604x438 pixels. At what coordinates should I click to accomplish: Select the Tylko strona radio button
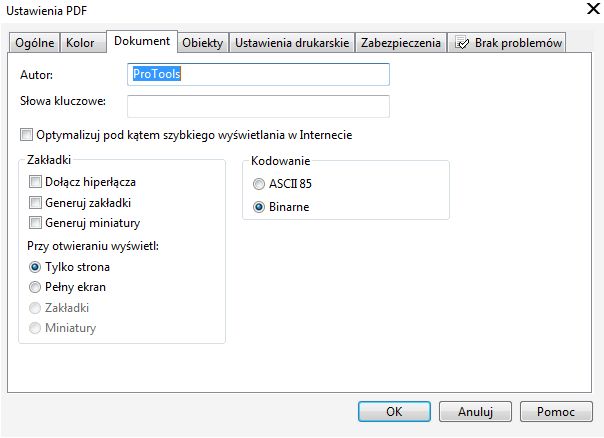coord(36,267)
